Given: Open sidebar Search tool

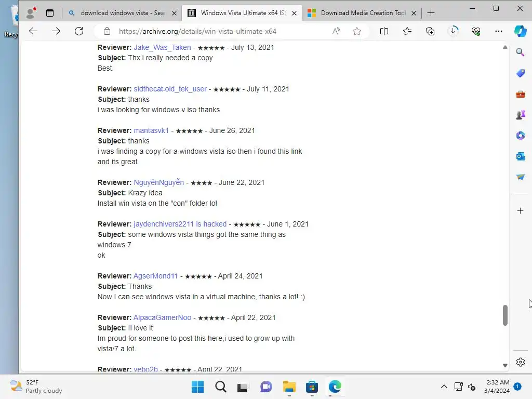Looking at the screenshot, I should pyautogui.click(x=520, y=52).
